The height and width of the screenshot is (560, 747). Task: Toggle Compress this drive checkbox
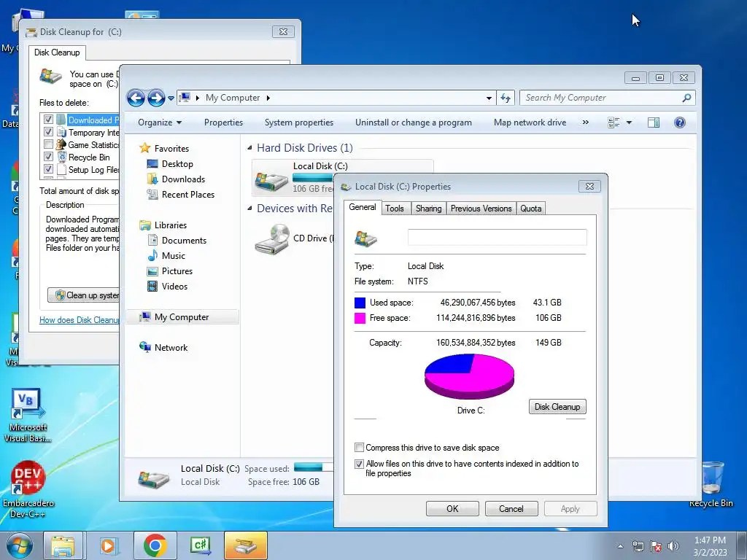coord(359,448)
